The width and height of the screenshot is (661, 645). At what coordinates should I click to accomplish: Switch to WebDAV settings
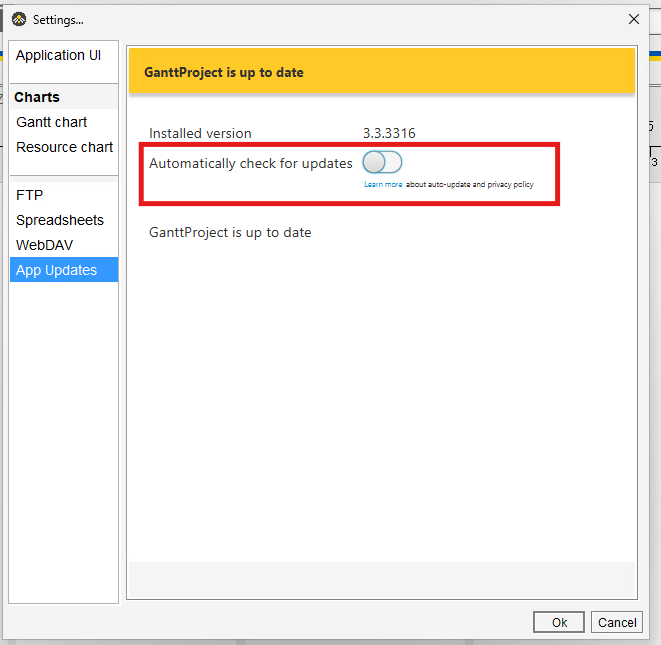(44, 245)
